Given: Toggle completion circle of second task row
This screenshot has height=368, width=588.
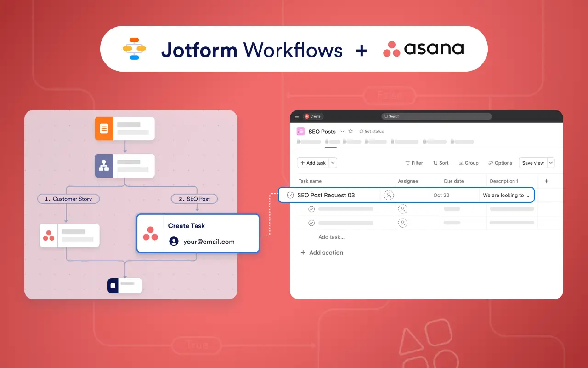Looking at the screenshot, I should pyautogui.click(x=311, y=209).
